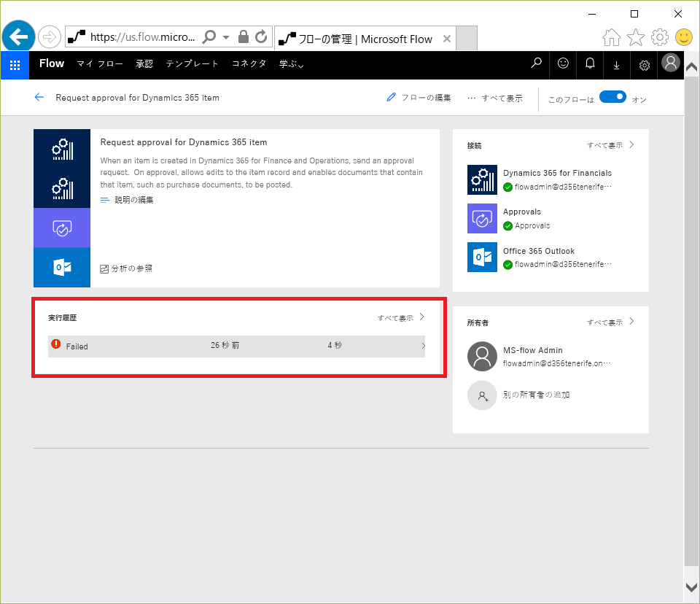This screenshot has height=604, width=700.
Task: Click the pencil edit flow icon
Action: (x=391, y=97)
